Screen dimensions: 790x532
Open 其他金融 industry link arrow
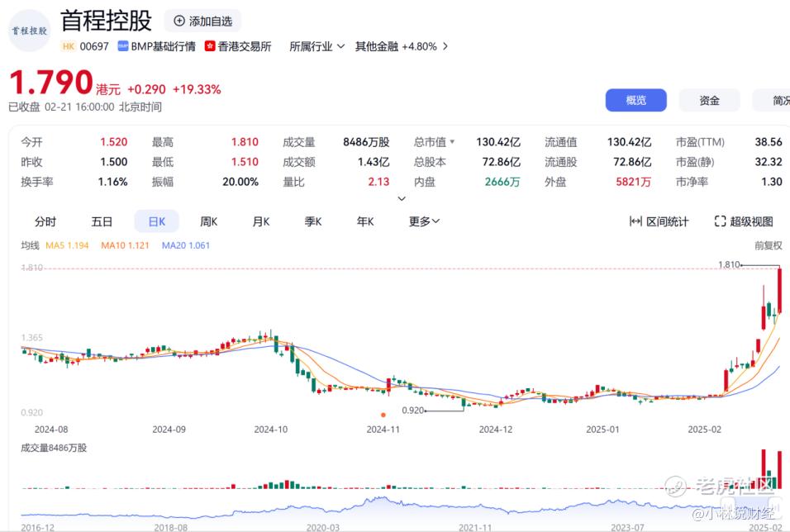[x=445, y=46]
